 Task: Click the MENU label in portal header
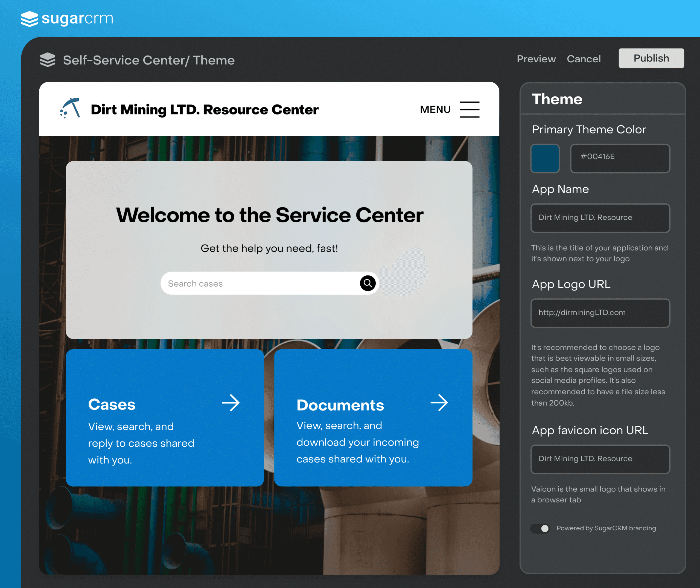(x=435, y=109)
